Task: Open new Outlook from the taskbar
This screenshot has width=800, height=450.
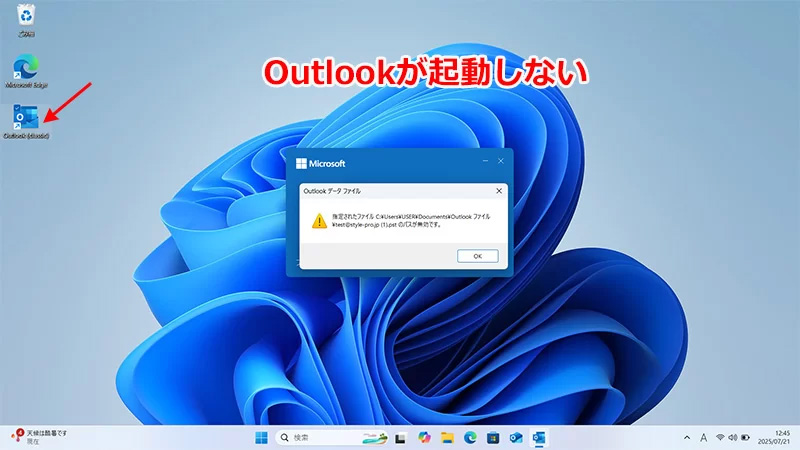Action: [x=516, y=437]
